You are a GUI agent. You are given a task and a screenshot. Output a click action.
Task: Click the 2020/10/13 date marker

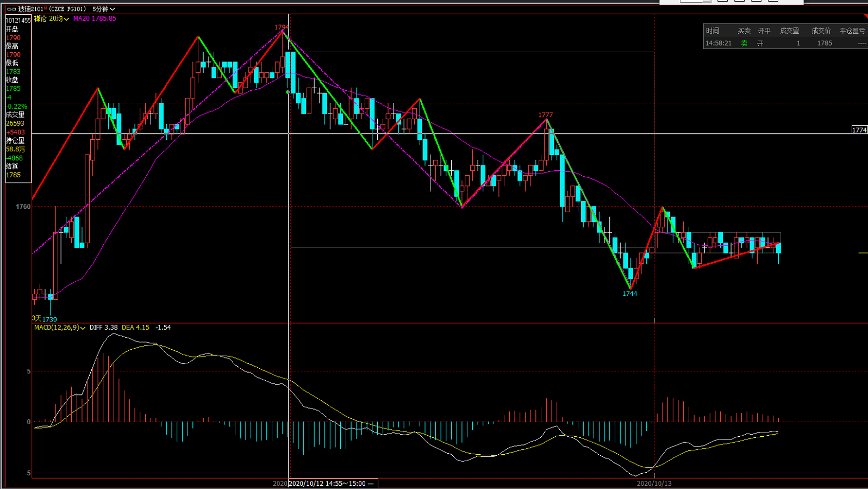654,483
